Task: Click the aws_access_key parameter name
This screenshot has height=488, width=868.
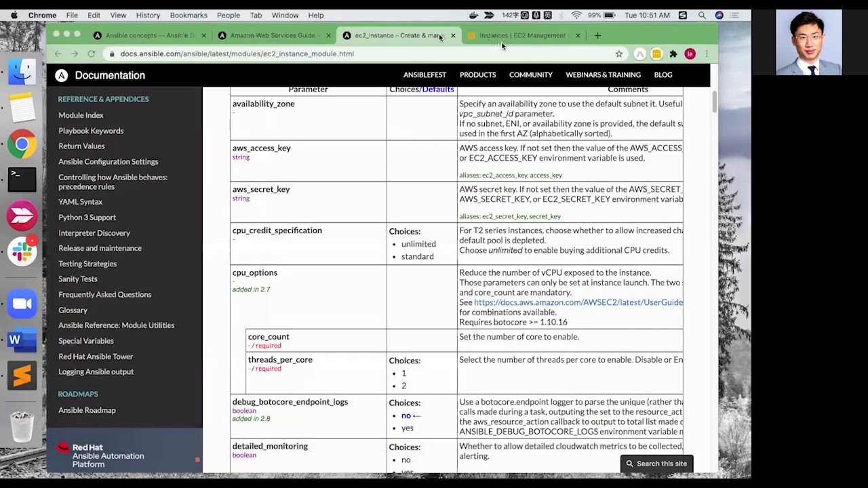Action: (261, 148)
